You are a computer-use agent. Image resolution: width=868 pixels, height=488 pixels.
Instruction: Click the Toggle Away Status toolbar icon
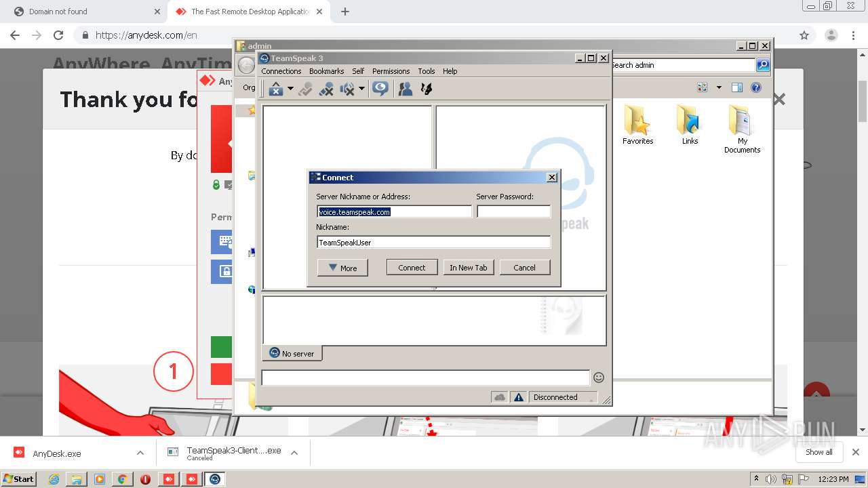(326, 89)
